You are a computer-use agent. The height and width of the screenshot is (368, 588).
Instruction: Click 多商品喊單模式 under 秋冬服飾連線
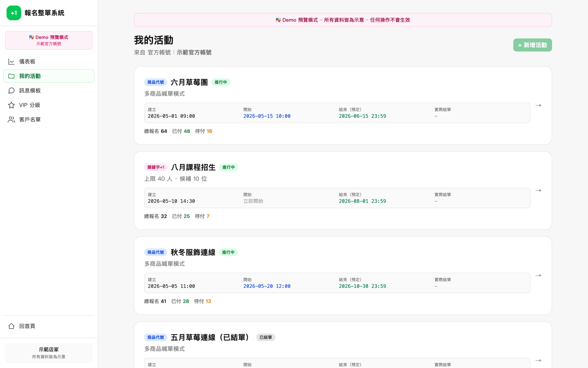165,264
